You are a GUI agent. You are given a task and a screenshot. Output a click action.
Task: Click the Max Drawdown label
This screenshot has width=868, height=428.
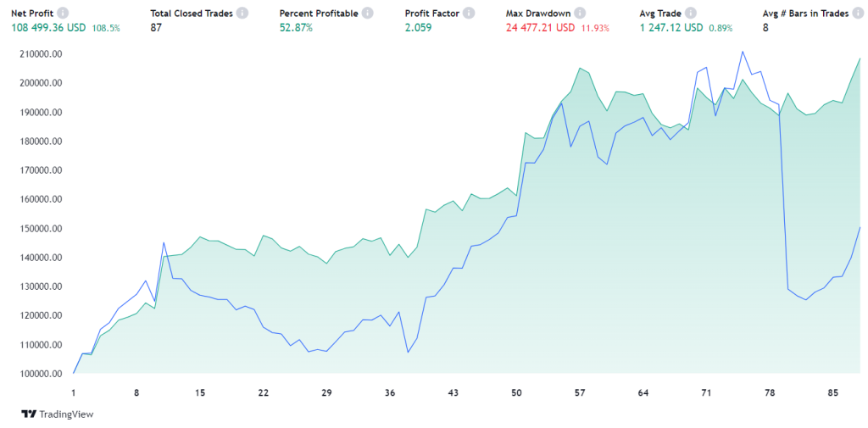538,14
